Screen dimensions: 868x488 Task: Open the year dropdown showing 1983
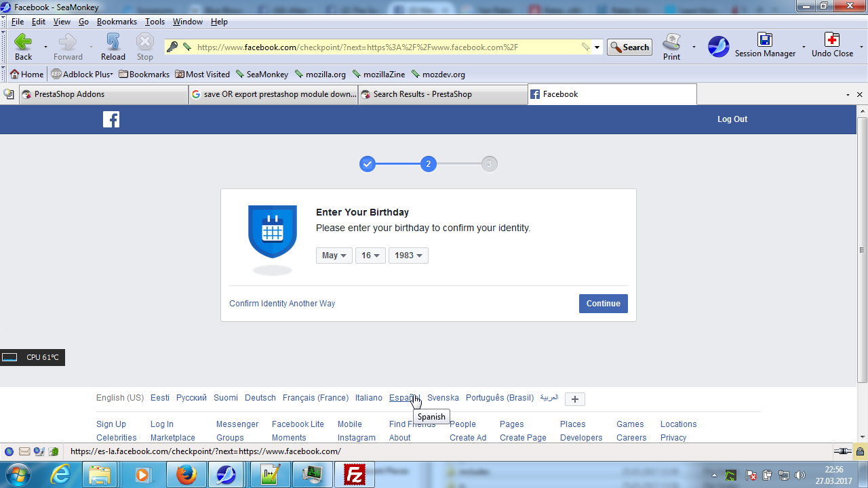408,256
